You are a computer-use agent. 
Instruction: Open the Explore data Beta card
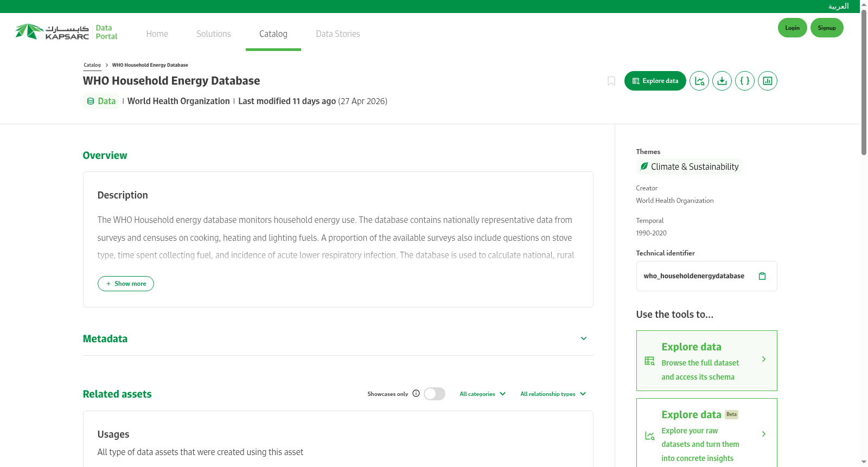[x=707, y=433]
